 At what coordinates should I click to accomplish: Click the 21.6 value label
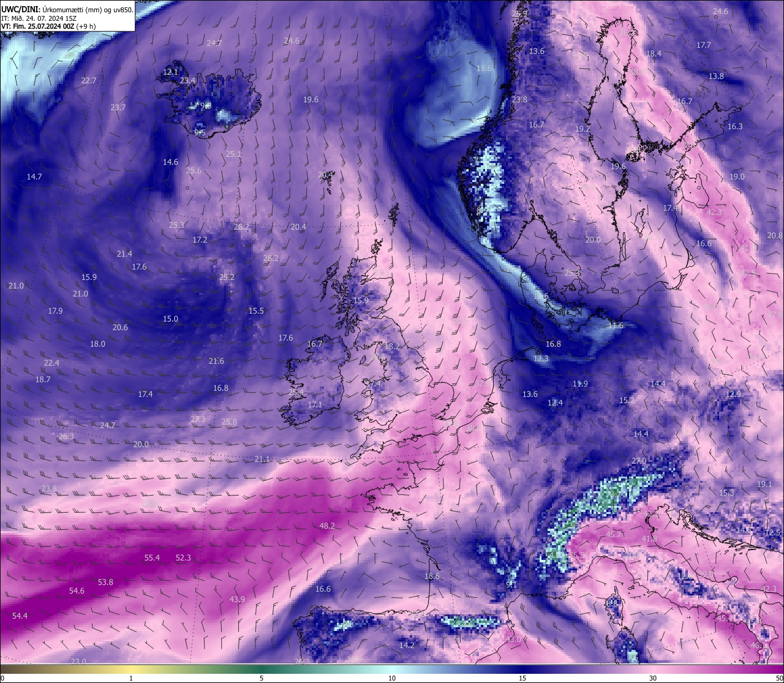tap(216, 361)
